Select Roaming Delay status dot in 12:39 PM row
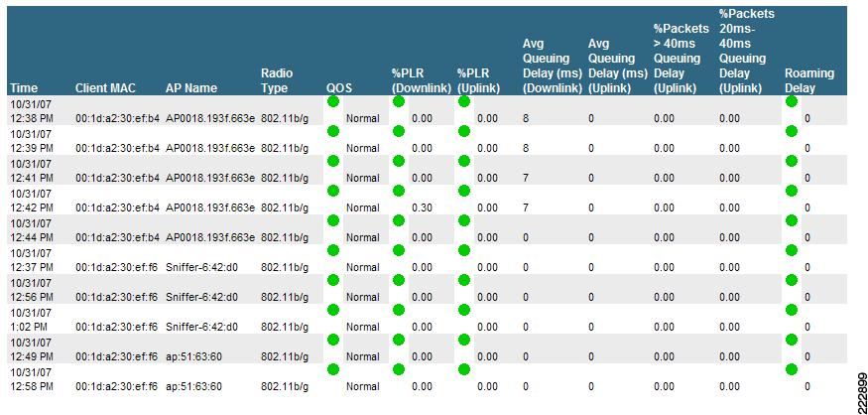The height and width of the screenshot is (415, 868). (x=791, y=131)
